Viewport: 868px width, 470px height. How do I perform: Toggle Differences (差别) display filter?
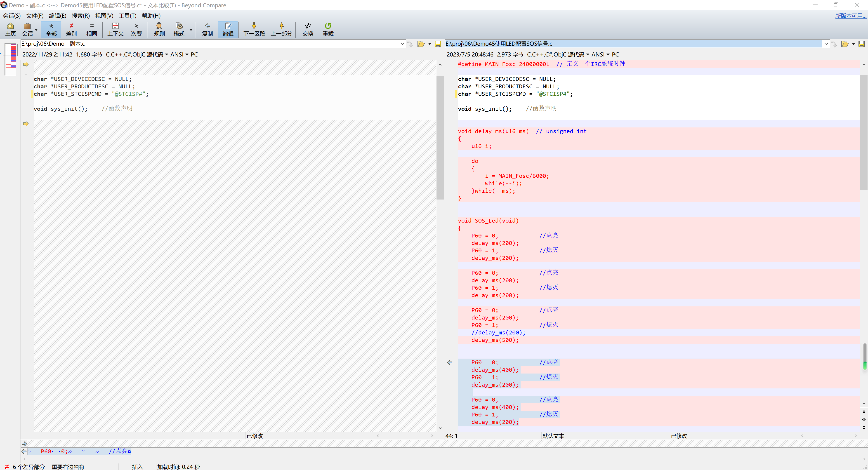[71, 29]
